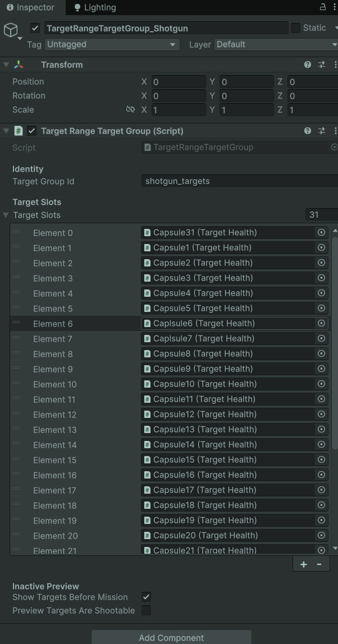
Task: Click the list scrollbar up arrow
Action: point(335,231)
